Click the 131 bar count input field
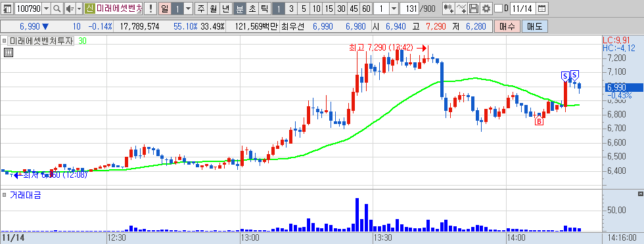This screenshot has height=244, width=644. coord(409,9)
